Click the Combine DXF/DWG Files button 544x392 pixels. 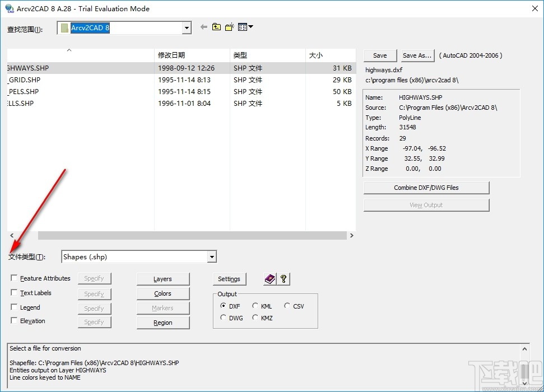click(x=426, y=188)
